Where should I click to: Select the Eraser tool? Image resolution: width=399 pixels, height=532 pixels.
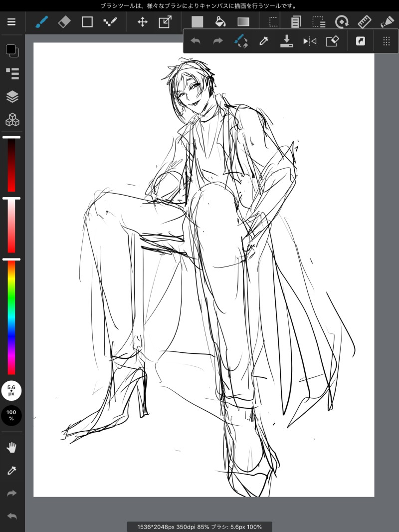pos(64,22)
